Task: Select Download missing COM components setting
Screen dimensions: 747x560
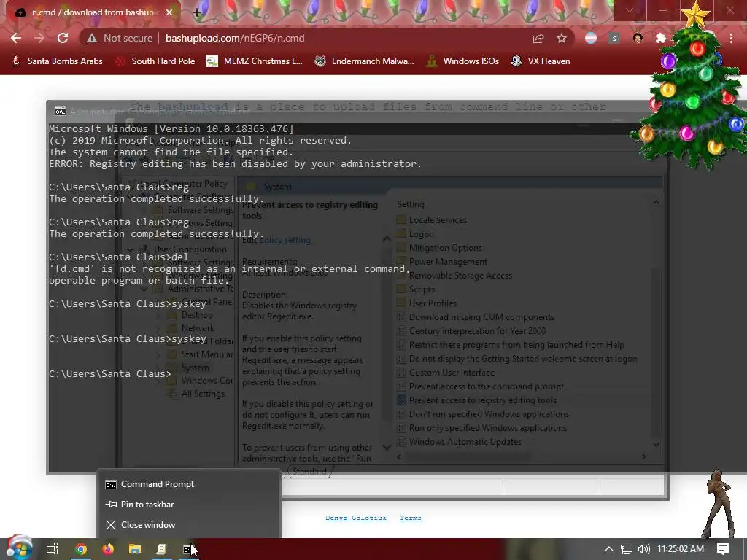Action: pos(481,317)
